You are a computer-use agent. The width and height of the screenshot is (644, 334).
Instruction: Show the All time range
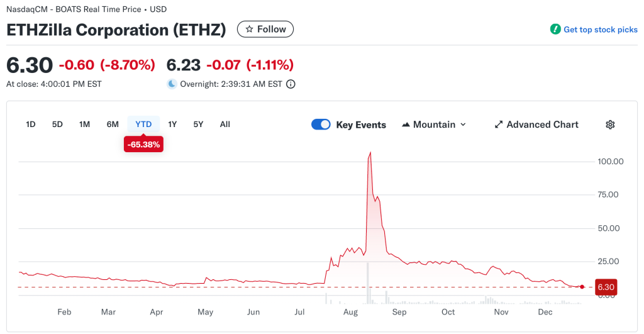[x=225, y=125]
